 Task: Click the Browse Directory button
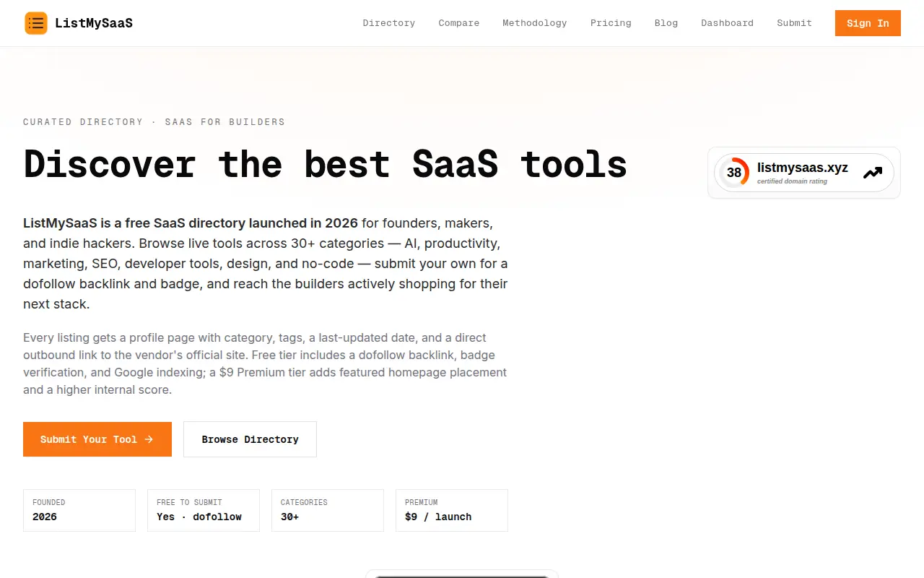pyautogui.click(x=250, y=439)
